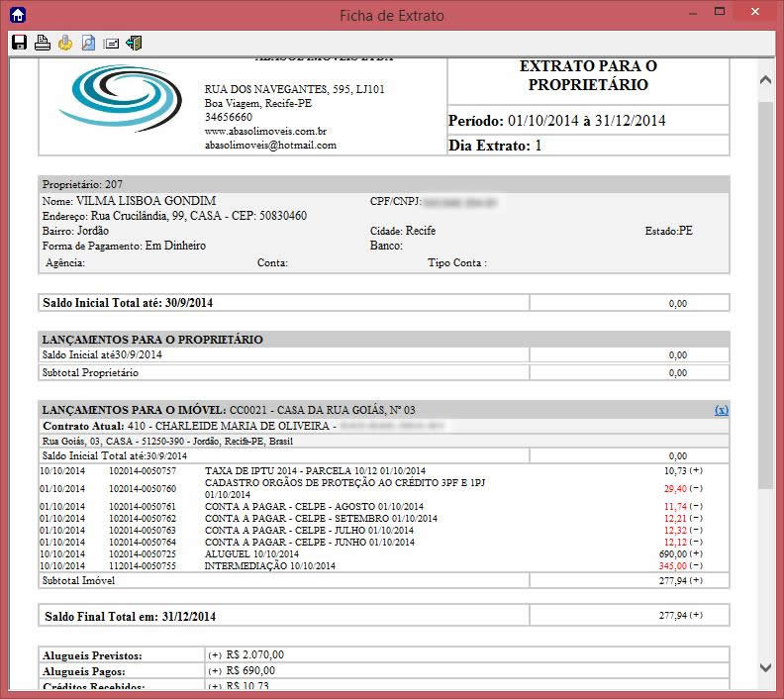Click the INTERMEDIAÇÃO 10/10/2014 entry
This screenshot has width=784, height=699.
(x=269, y=565)
